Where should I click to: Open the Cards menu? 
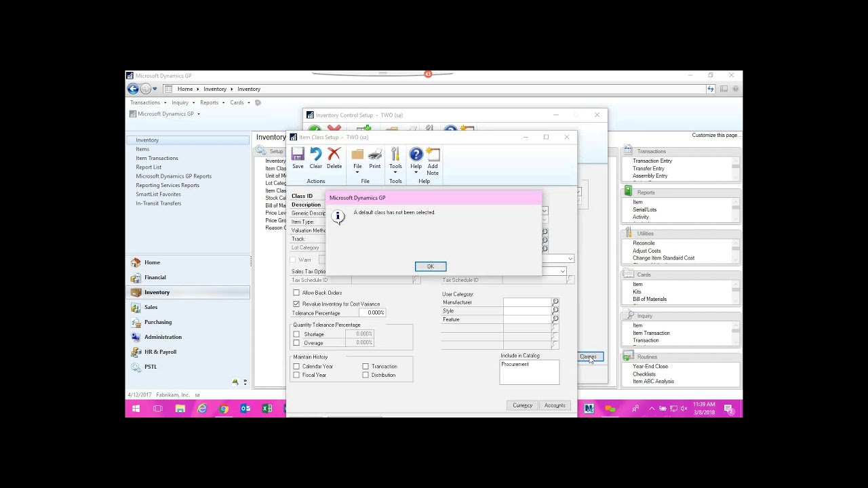pyautogui.click(x=239, y=102)
